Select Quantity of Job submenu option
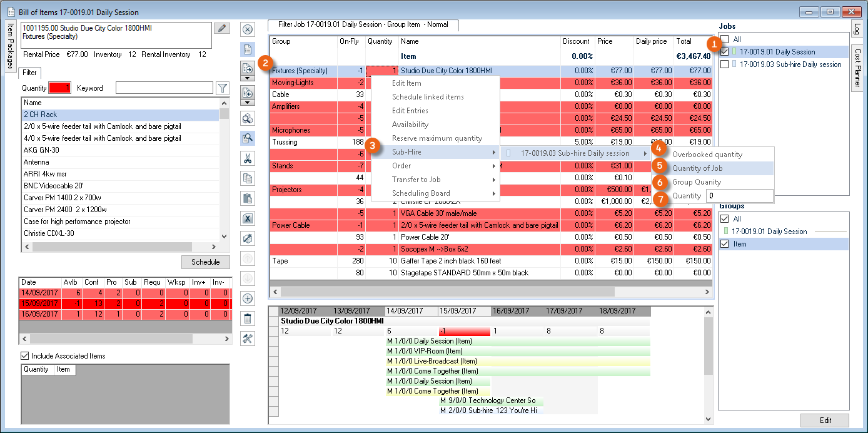Screen dimensions: 868x433 [x=697, y=168]
